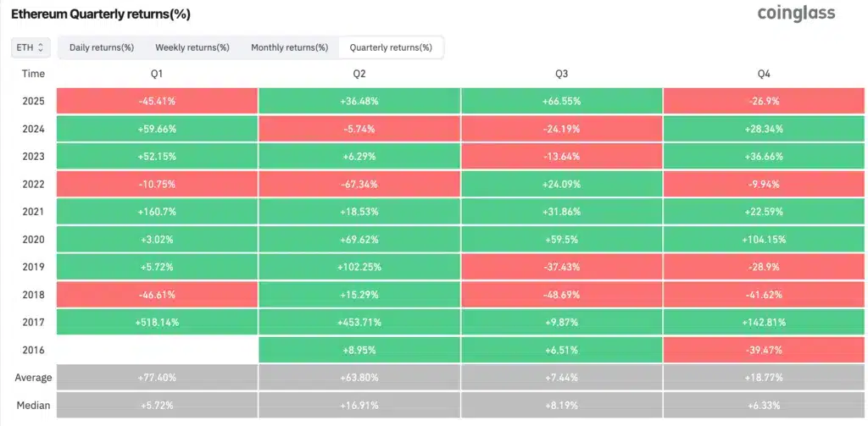Click the 2025 Q3 cell showing +66.55%
Screen dimensions: 868x426
click(562, 102)
